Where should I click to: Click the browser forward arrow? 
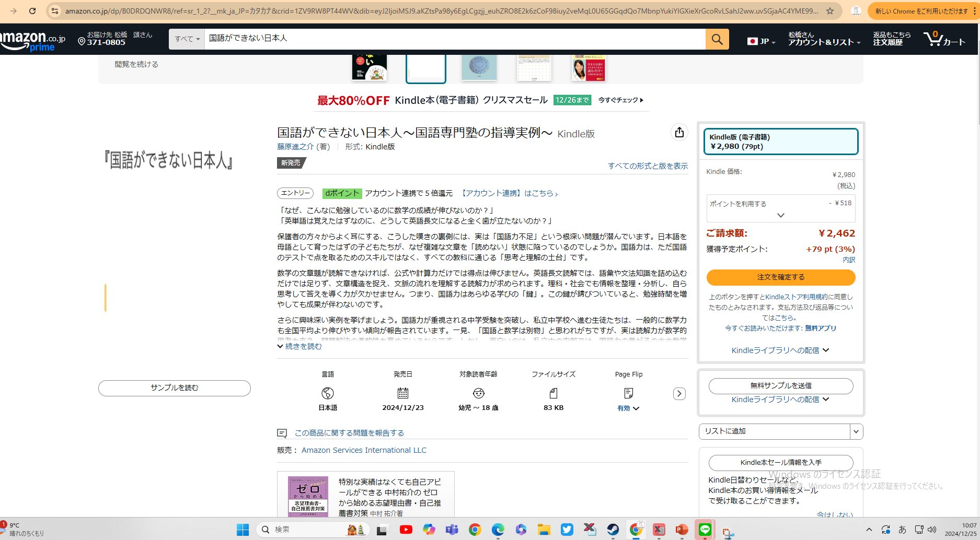pyautogui.click(x=14, y=11)
